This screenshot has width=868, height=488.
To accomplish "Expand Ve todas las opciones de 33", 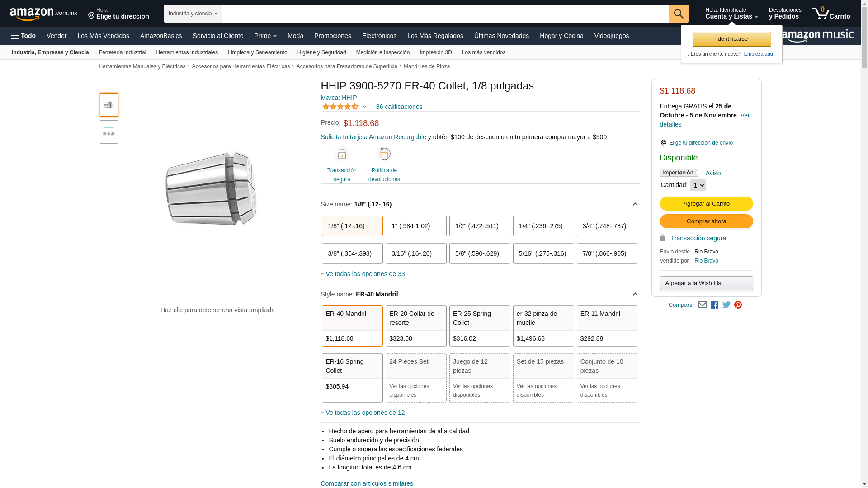I will point(364,274).
